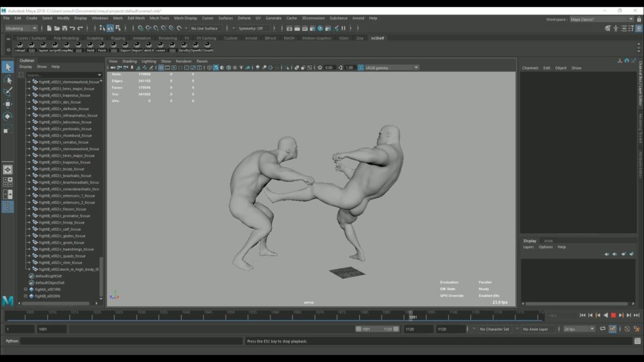Image resolution: width=644 pixels, height=362 pixels.
Task: Click the playback range slider bar
Action: (377, 329)
